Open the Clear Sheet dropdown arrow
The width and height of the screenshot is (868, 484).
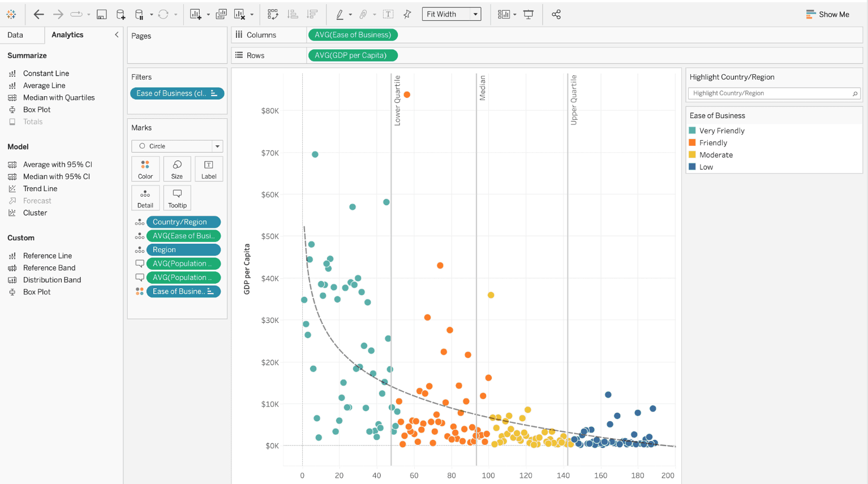click(x=252, y=15)
